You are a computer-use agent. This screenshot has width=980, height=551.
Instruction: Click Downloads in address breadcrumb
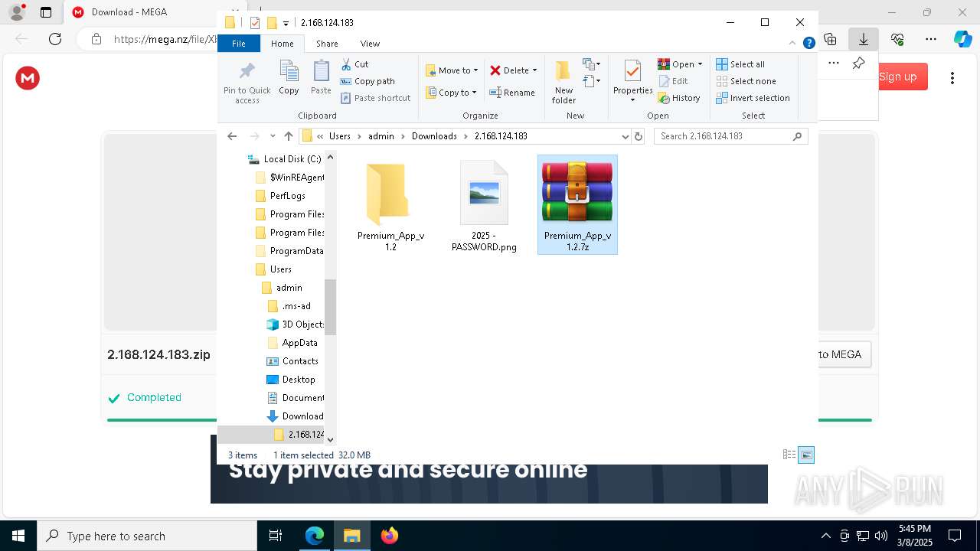point(434,136)
